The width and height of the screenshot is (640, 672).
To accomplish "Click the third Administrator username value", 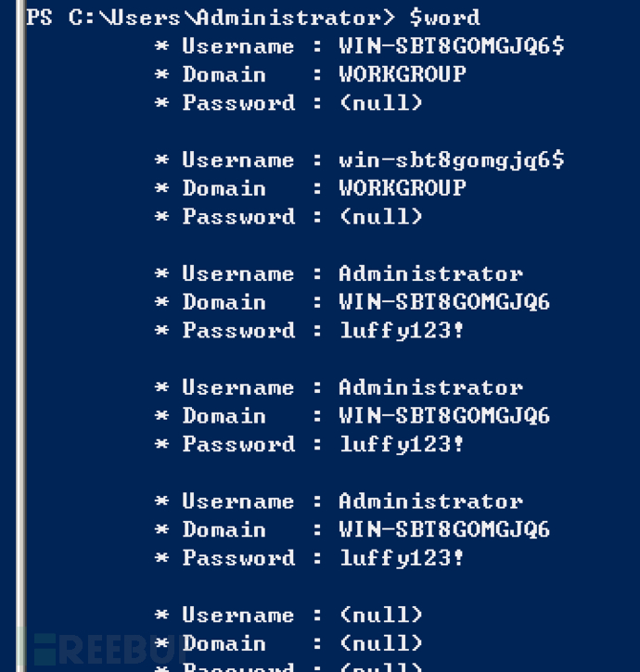I will coord(430,501).
